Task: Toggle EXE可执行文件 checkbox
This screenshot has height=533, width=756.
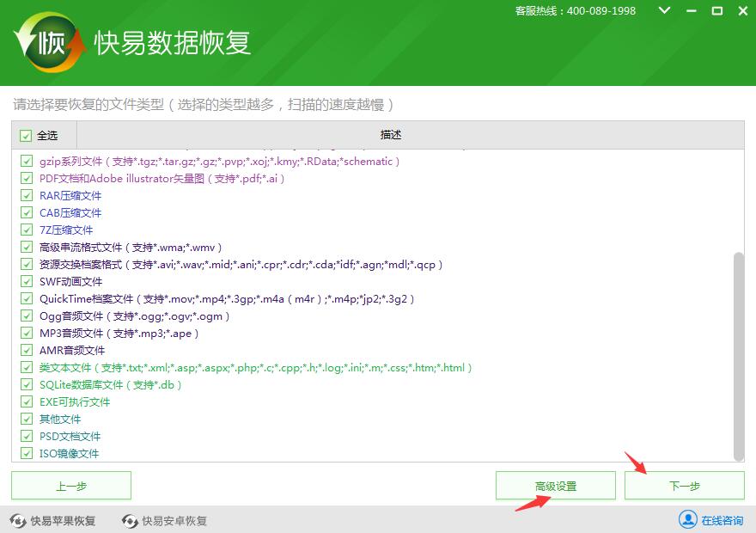Action: click(27, 401)
